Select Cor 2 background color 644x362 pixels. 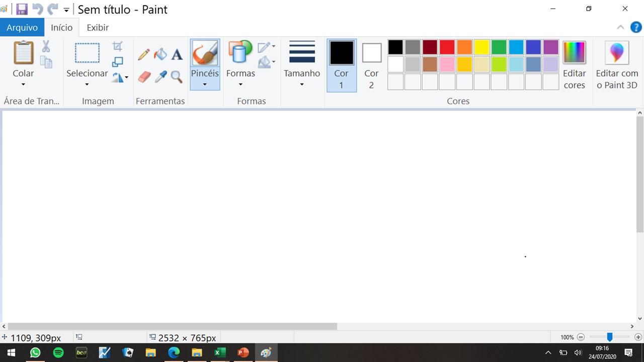pos(371,65)
